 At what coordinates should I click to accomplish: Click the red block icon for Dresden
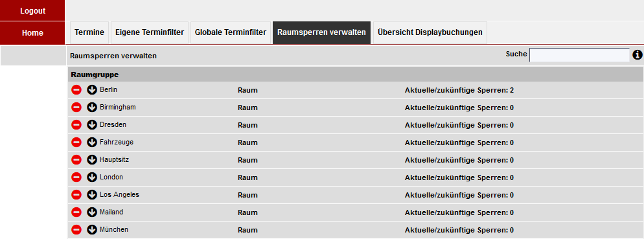pyautogui.click(x=76, y=125)
